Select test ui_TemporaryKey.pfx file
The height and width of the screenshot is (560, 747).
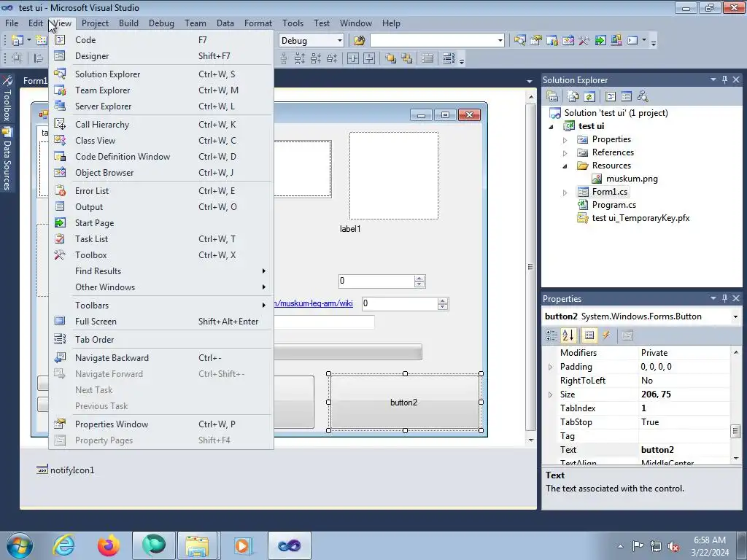pyautogui.click(x=640, y=218)
